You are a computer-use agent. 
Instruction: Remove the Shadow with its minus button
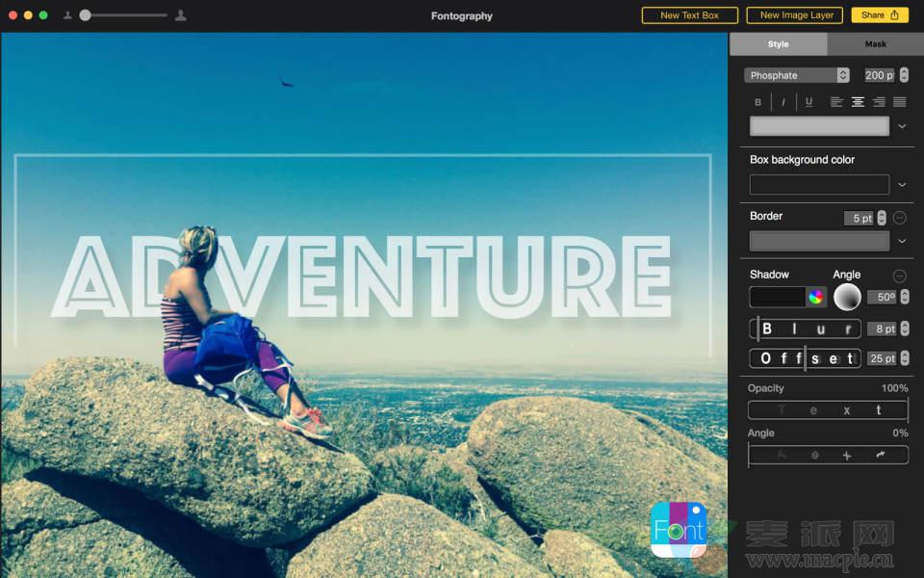(900, 276)
